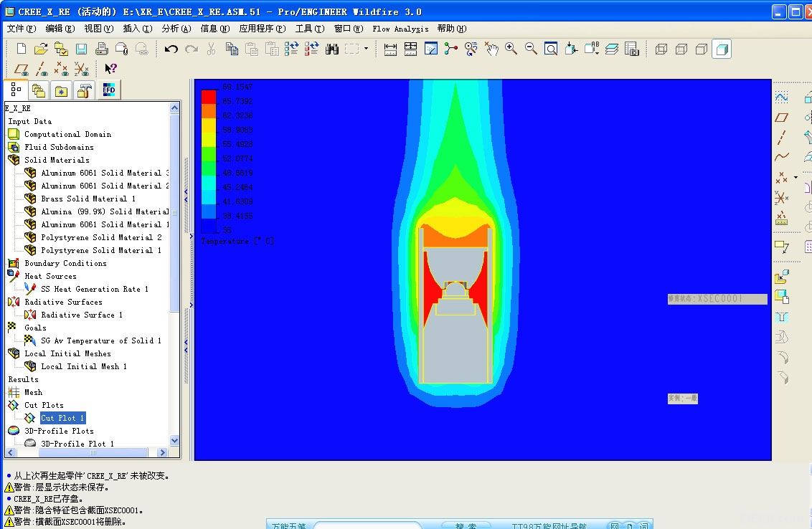Toggle datum axes display on or off
Screen dimensions: 812x529
(42, 68)
